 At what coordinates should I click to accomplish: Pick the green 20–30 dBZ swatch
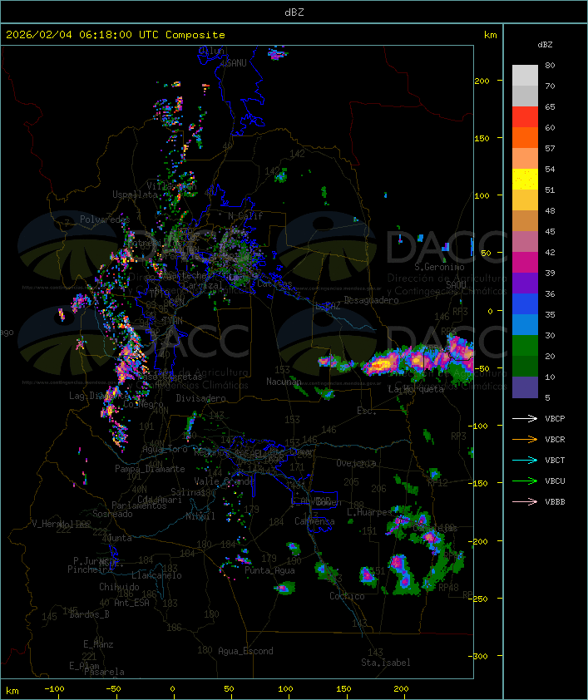click(x=525, y=346)
